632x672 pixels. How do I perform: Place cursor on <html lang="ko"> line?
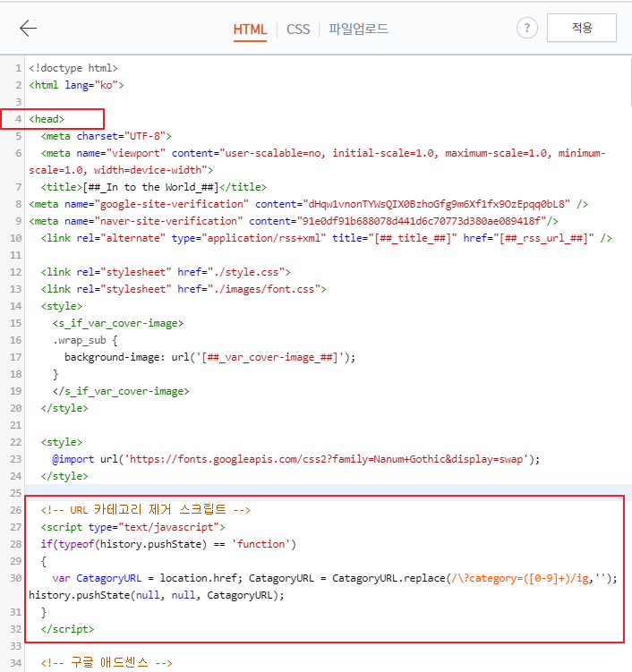point(76,85)
